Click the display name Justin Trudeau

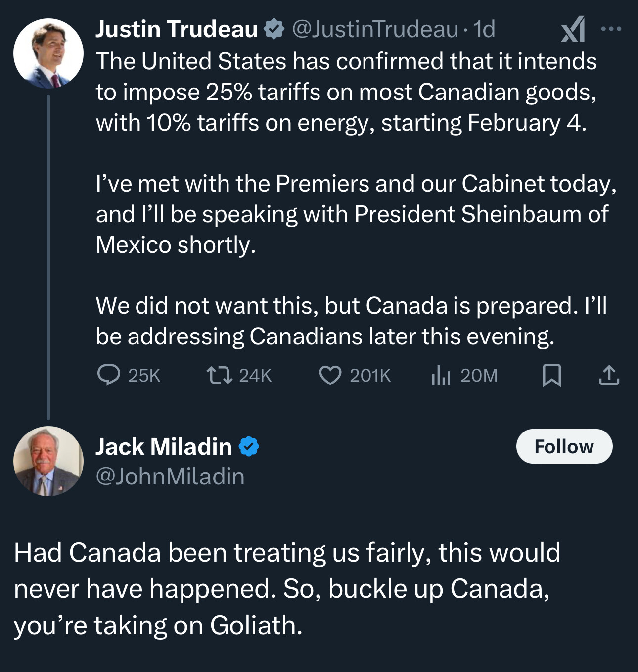click(177, 29)
